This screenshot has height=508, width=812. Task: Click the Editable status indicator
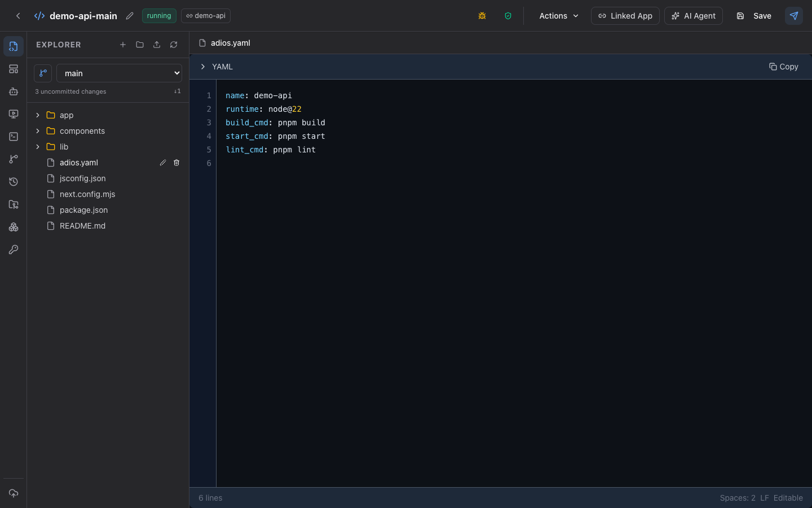(788, 498)
